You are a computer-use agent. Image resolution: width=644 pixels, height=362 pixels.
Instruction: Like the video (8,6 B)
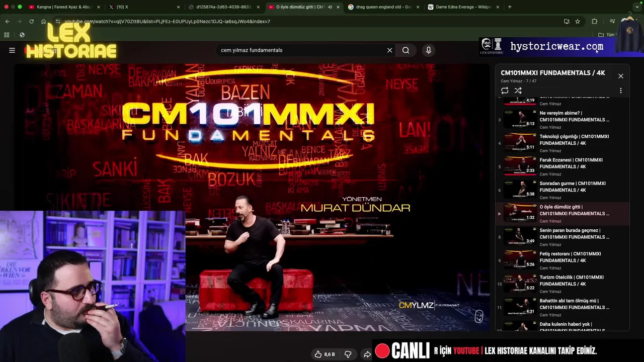(325, 354)
